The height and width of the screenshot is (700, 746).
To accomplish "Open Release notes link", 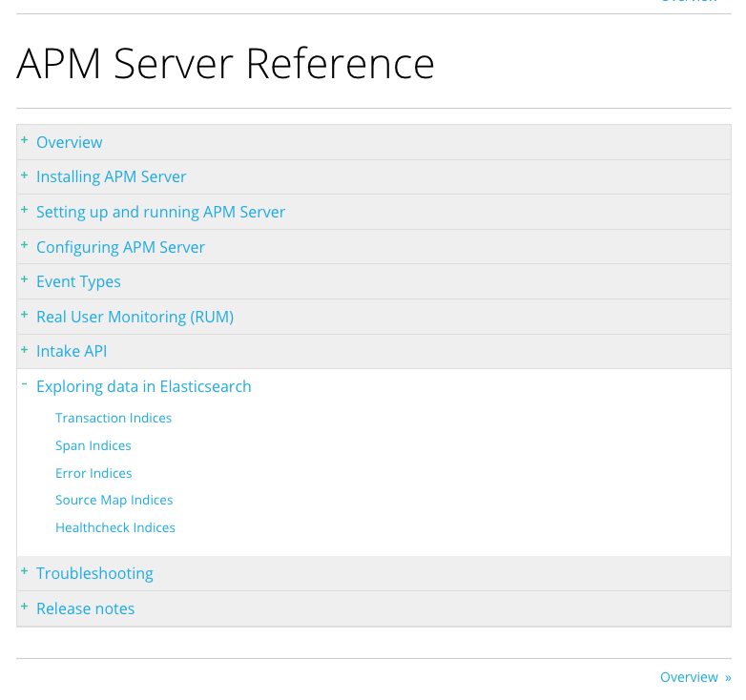I will point(86,608).
